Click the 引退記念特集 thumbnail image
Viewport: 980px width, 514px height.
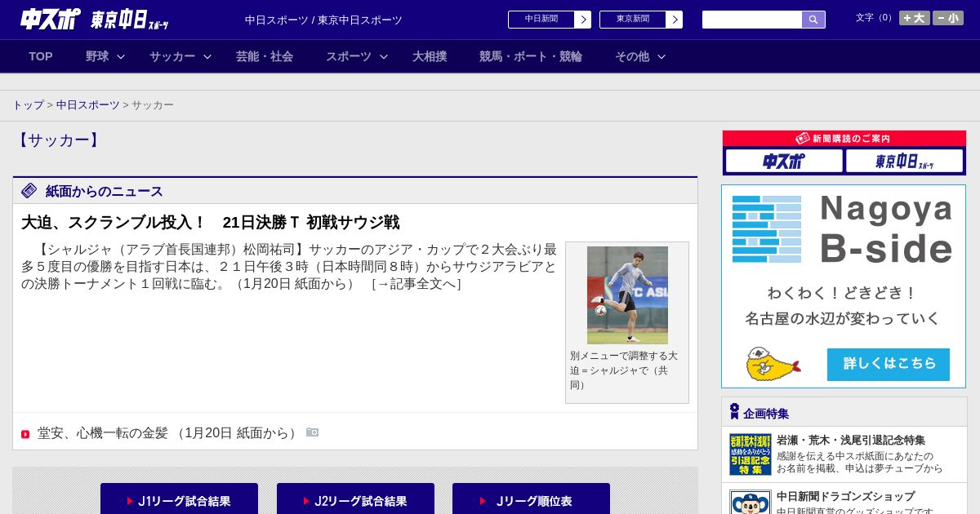751,454
